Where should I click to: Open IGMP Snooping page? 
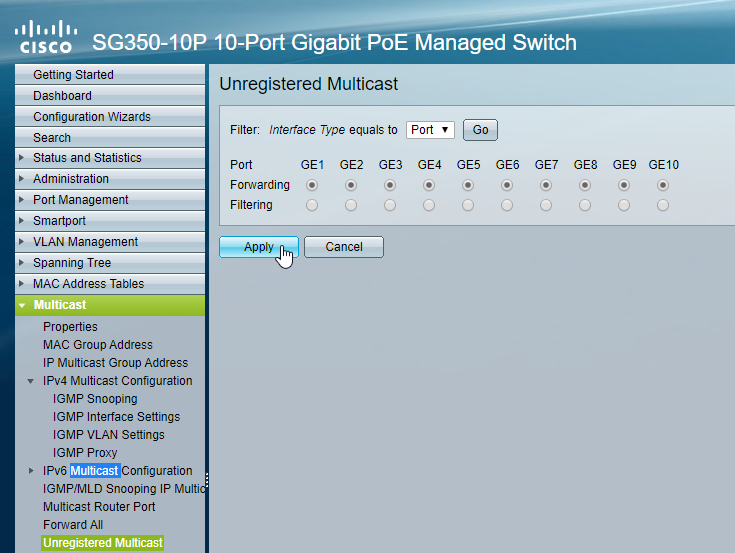[x=95, y=399]
